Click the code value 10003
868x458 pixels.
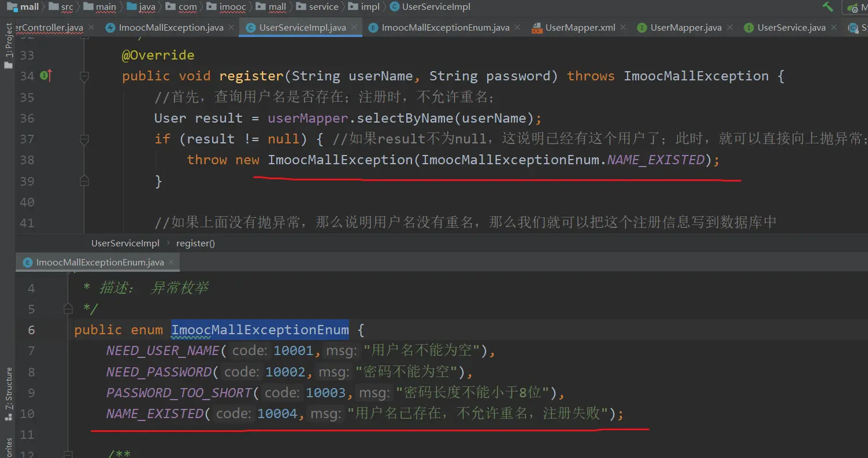325,393
